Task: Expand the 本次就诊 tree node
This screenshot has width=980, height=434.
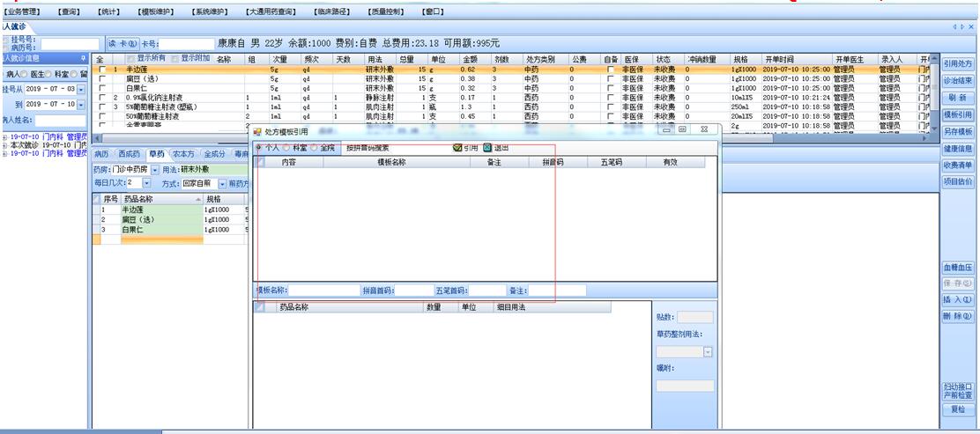Action: pos(5,145)
